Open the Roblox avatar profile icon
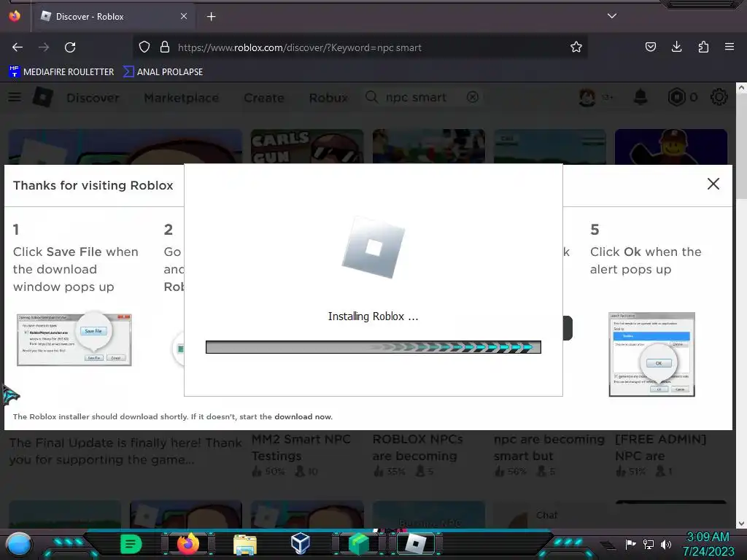The width and height of the screenshot is (747, 560). (587, 97)
